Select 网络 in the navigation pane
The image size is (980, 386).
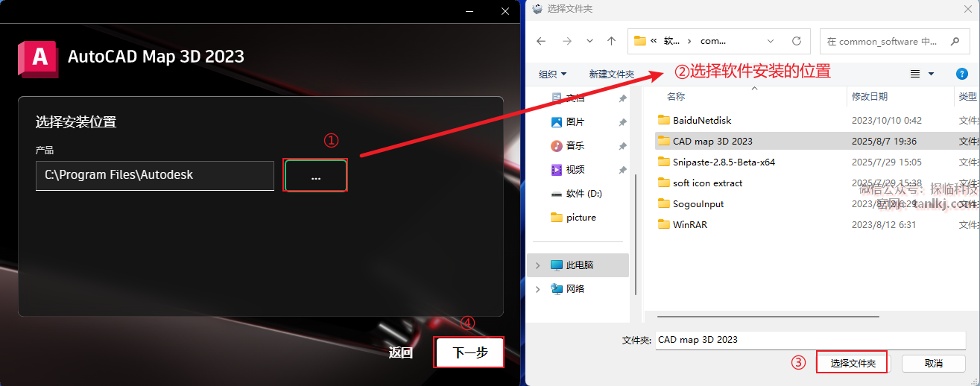(575, 288)
